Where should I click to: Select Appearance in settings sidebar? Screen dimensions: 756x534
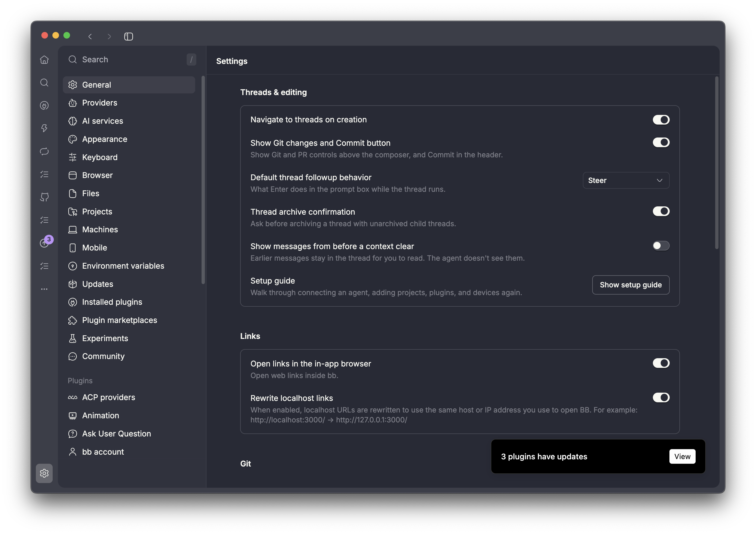click(129, 139)
